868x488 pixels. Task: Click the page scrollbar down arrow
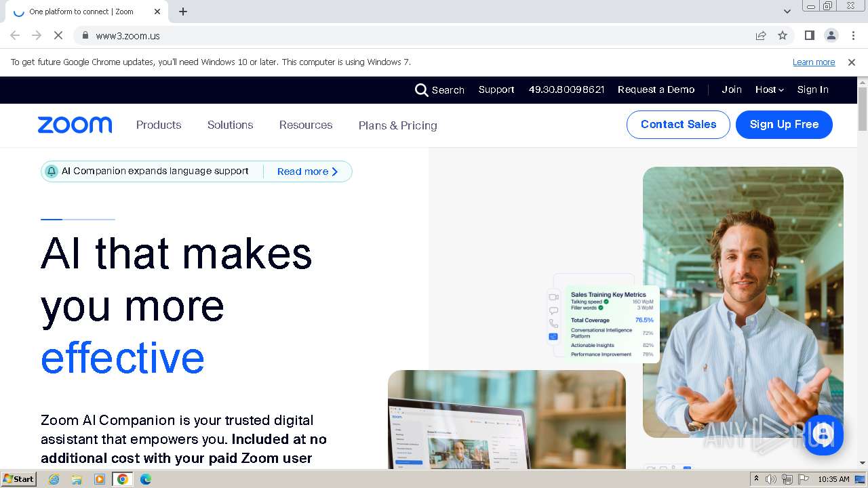point(863,463)
